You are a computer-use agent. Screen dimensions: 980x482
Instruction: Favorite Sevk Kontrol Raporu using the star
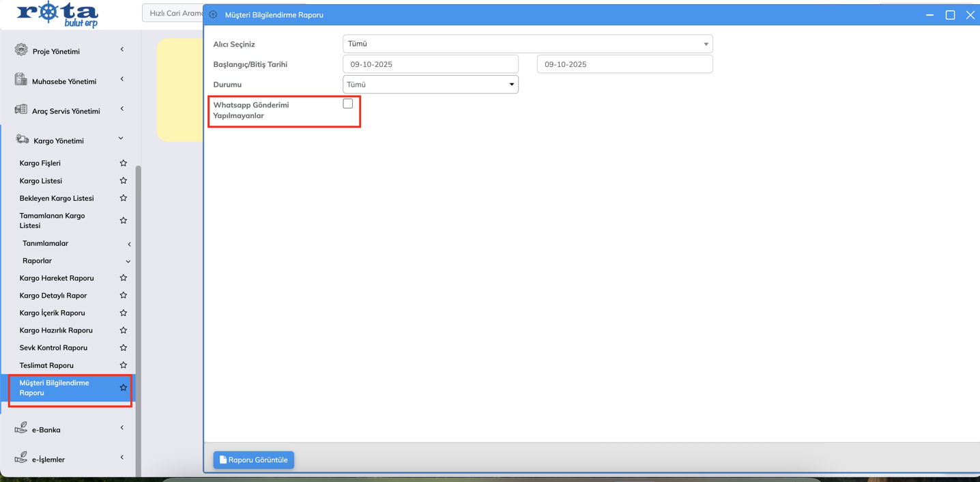(x=124, y=348)
